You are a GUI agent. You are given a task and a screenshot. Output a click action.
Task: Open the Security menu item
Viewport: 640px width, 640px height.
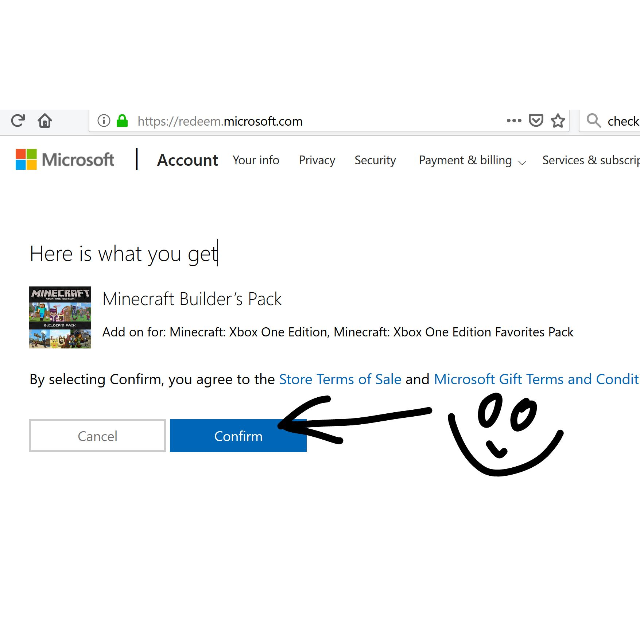click(375, 160)
